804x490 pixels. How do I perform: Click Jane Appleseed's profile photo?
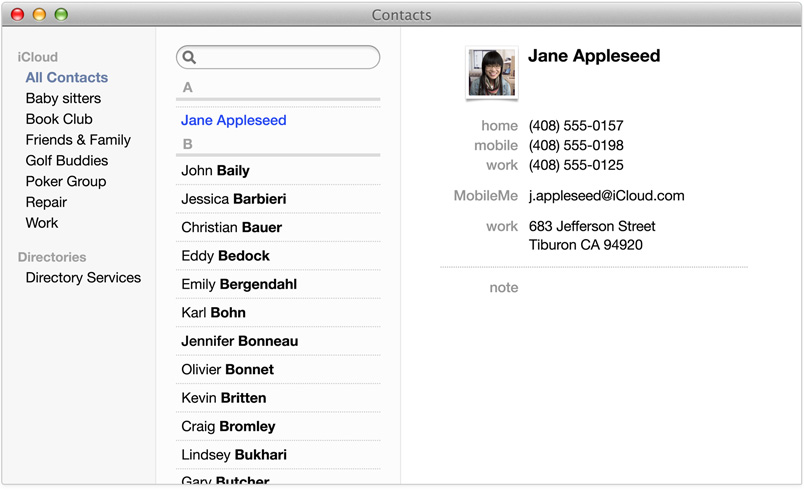492,73
